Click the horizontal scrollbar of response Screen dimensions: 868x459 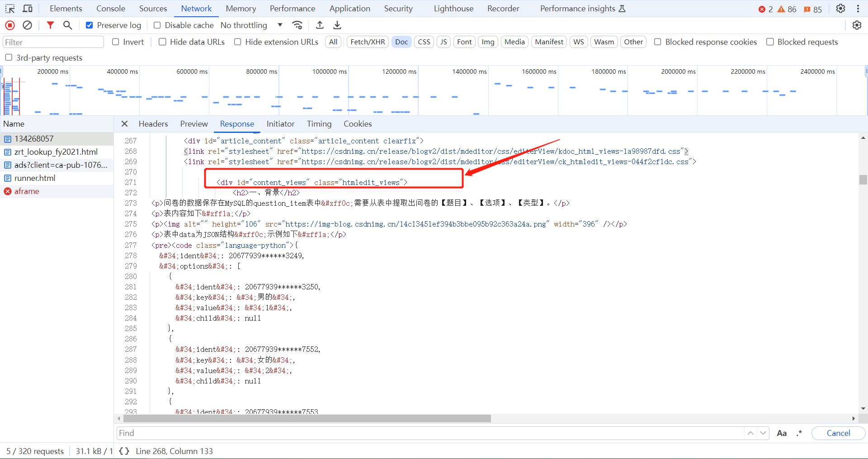pos(307,419)
